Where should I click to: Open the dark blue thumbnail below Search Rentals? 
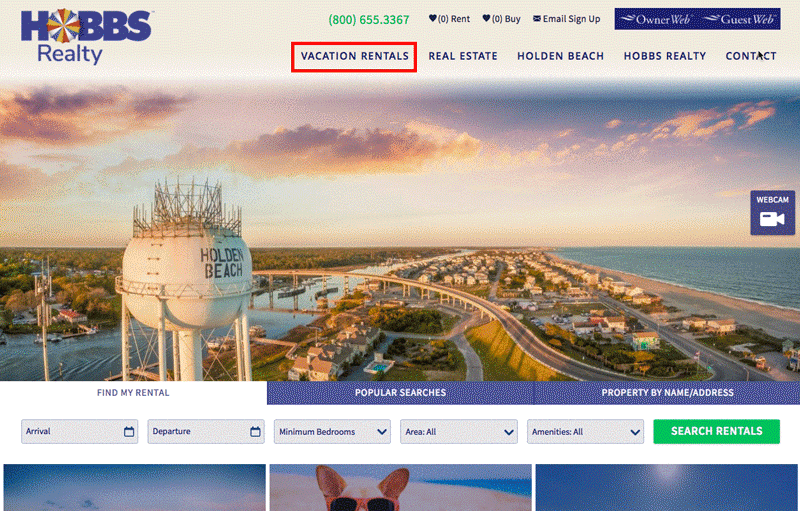point(666,488)
